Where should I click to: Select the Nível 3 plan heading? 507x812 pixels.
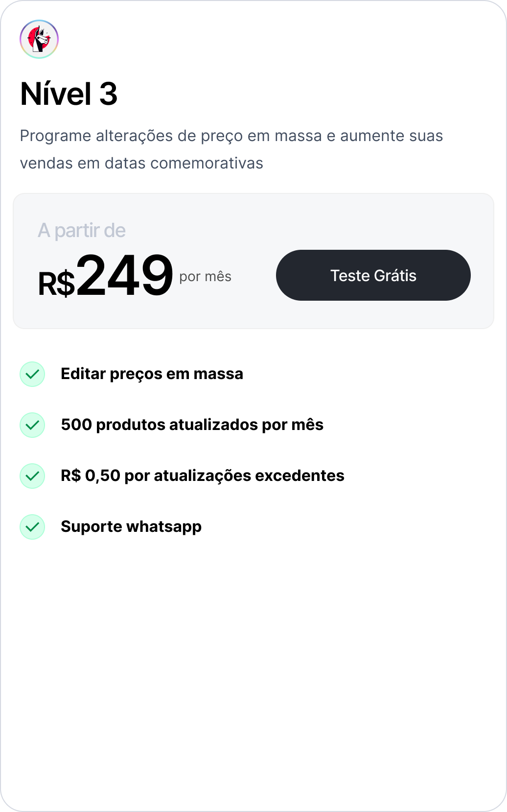click(69, 94)
